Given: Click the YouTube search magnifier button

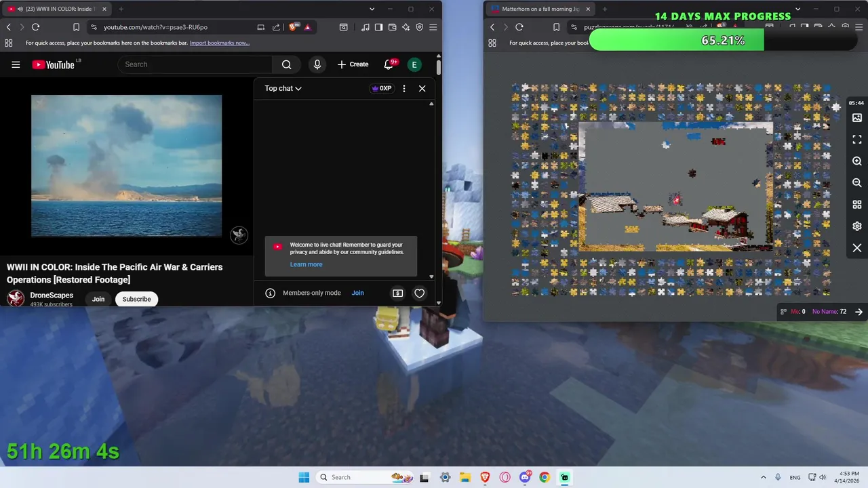Looking at the screenshot, I should [x=286, y=64].
